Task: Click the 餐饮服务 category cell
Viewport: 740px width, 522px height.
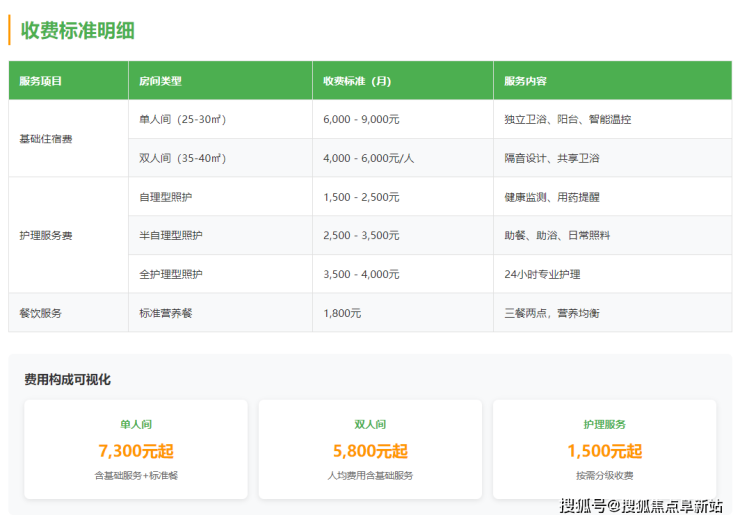Action: click(x=41, y=313)
